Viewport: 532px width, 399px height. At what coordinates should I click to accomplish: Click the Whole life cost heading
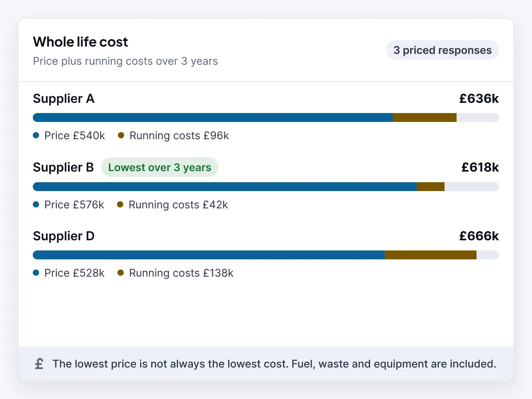80,42
